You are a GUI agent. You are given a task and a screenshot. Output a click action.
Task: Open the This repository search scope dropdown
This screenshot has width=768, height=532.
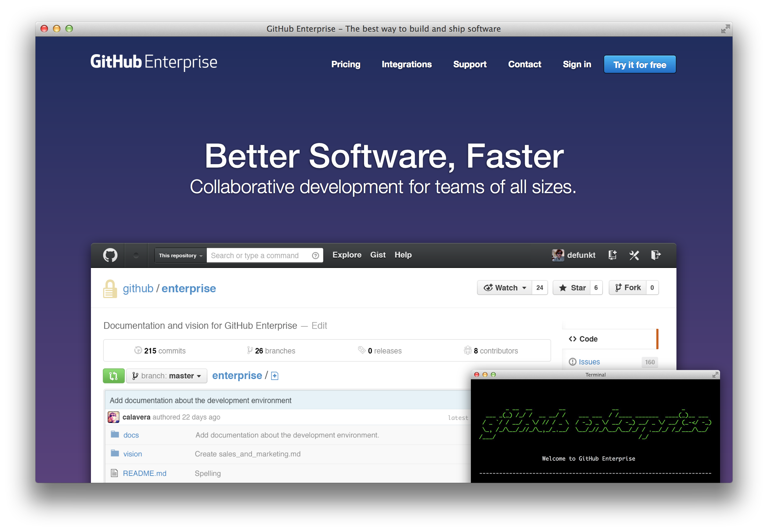181,256
